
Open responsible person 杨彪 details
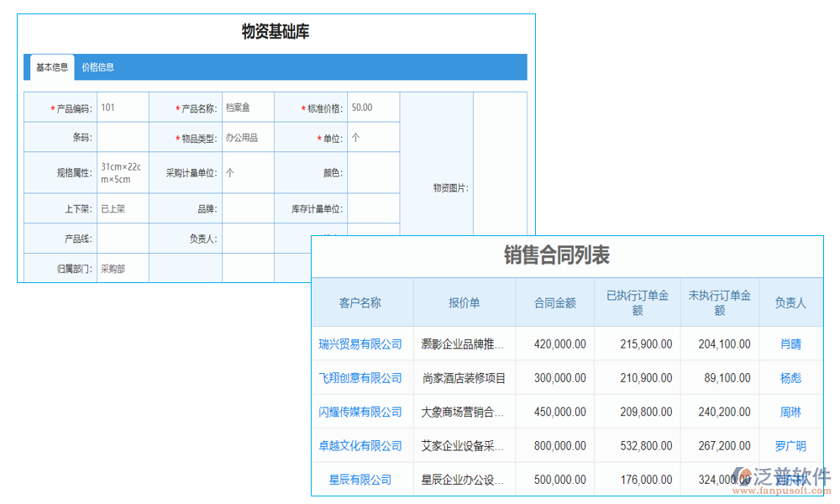[x=791, y=378]
